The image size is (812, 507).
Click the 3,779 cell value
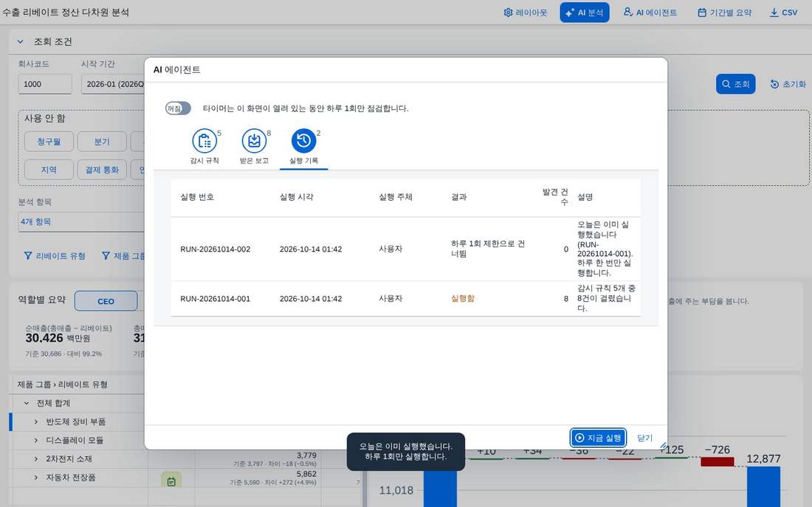(x=306, y=455)
